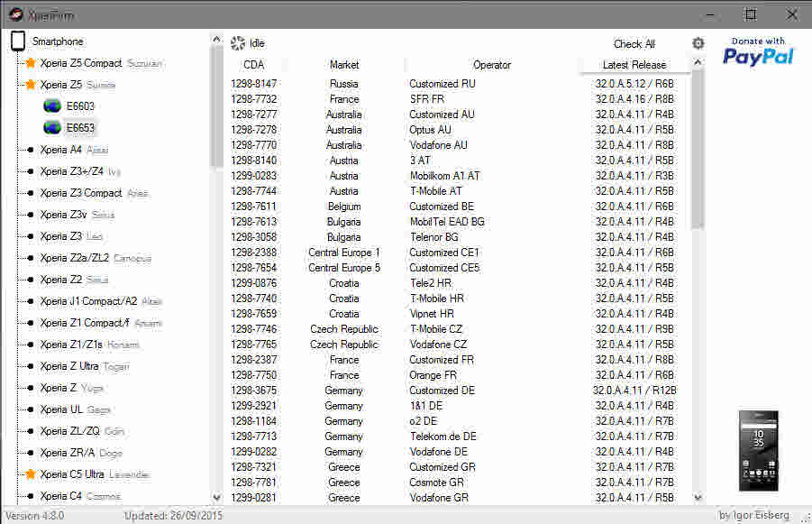Select the E6653 model label

80,127
